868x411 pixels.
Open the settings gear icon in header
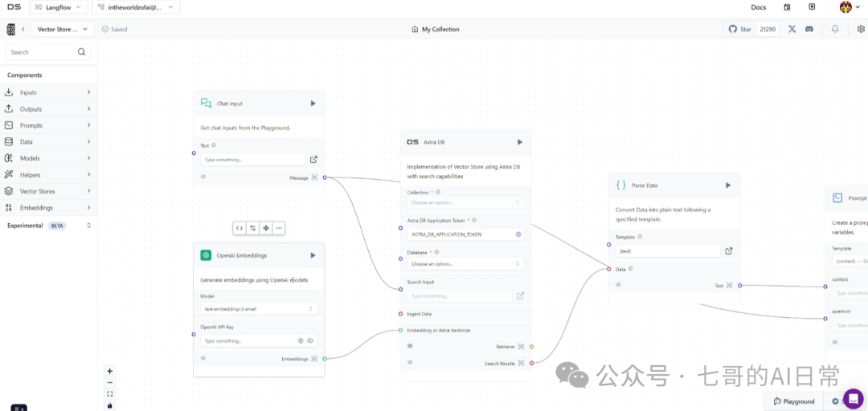(861, 30)
